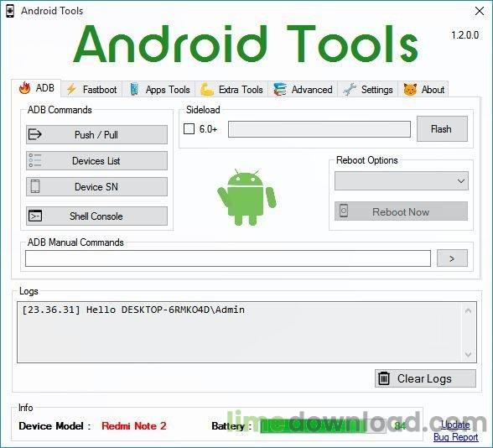Click the terminal icon on Shell Console
Viewport: 493px width, 448px height.
(x=35, y=216)
